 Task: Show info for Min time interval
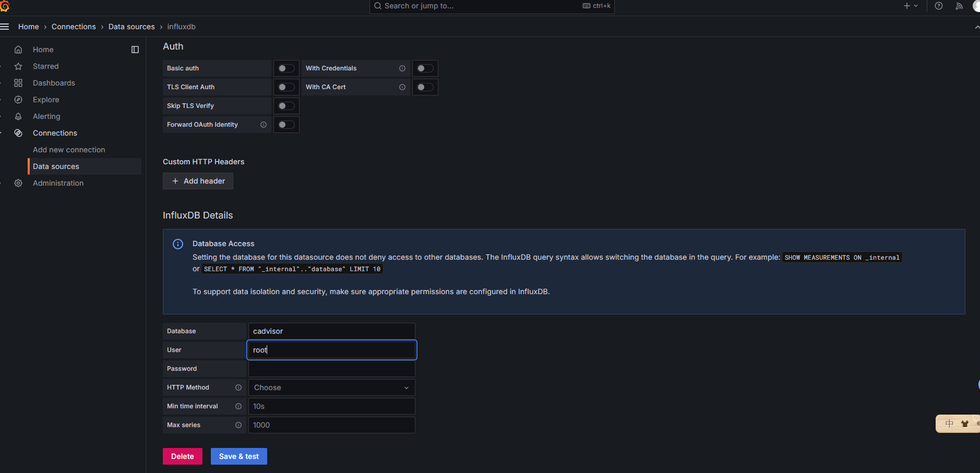point(238,406)
